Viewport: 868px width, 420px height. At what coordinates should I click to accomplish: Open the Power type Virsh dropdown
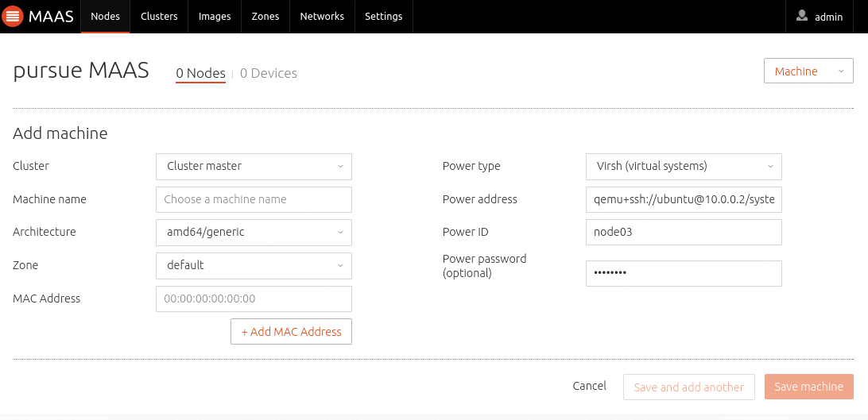[684, 167]
